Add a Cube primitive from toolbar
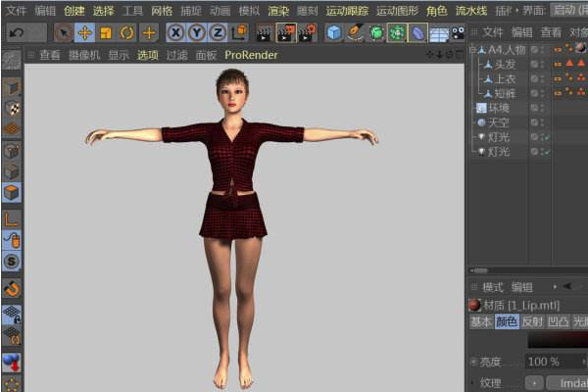Image resolution: width=588 pixels, height=392 pixels. (334, 32)
